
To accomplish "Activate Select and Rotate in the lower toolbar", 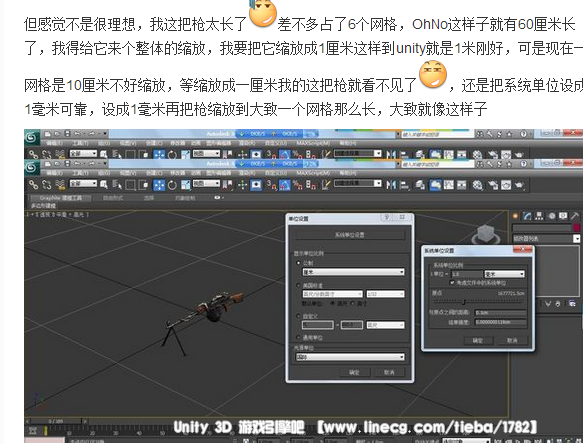I will pos(172,184).
